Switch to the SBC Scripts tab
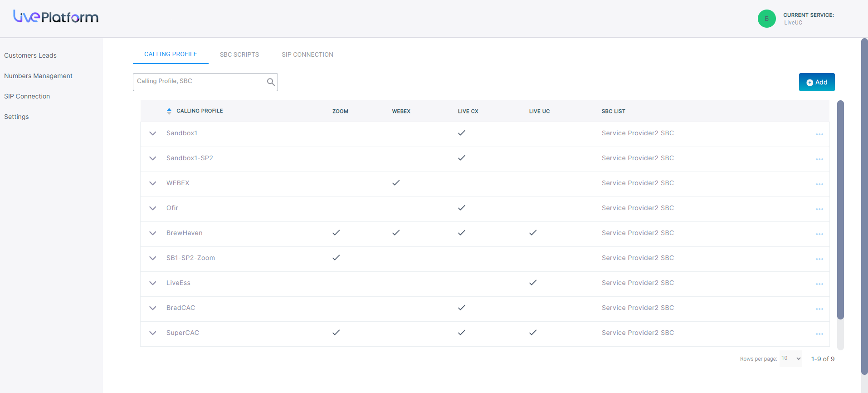The width and height of the screenshot is (868, 393). click(x=239, y=54)
